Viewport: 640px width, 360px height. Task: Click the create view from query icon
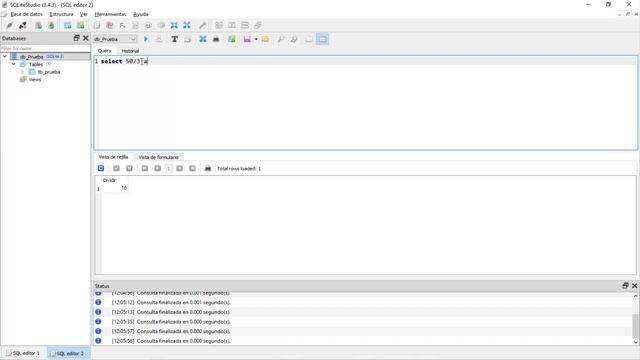[232, 39]
